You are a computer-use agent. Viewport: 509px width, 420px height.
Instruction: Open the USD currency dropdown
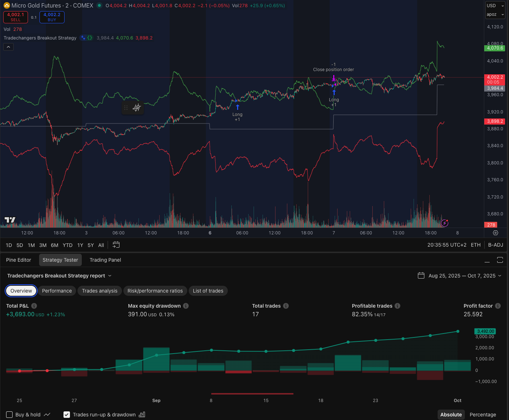tap(495, 6)
